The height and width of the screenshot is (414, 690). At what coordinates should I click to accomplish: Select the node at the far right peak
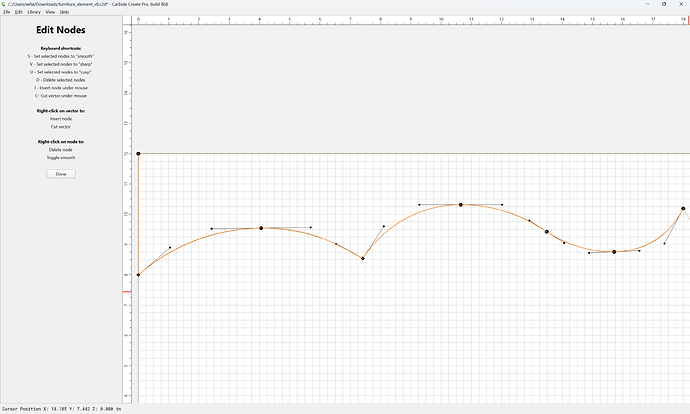point(683,209)
